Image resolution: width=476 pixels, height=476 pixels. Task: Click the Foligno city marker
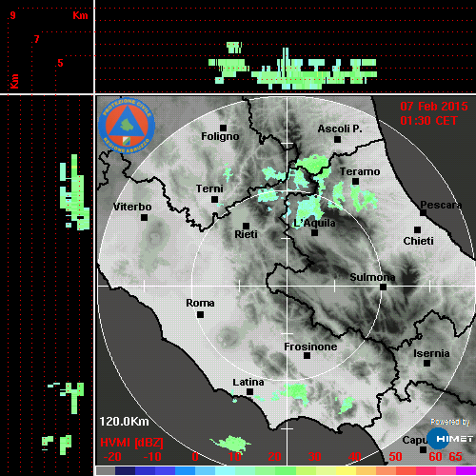point(223,128)
